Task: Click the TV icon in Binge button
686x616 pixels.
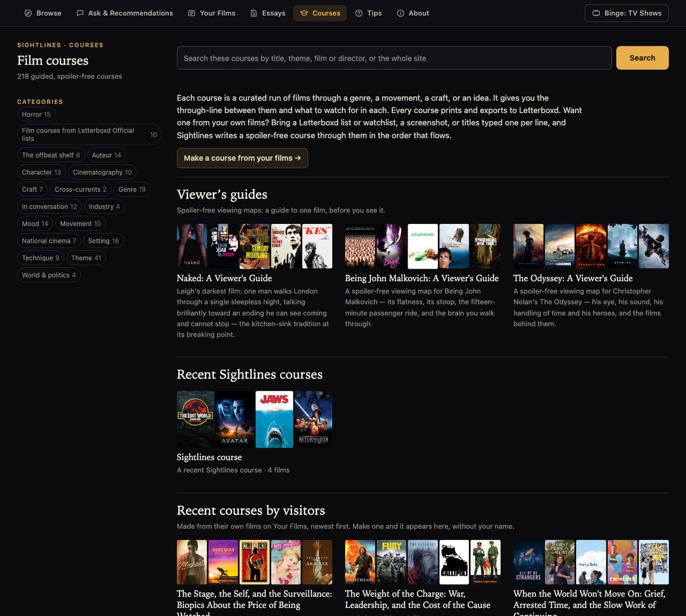Action: [x=596, y=13]
